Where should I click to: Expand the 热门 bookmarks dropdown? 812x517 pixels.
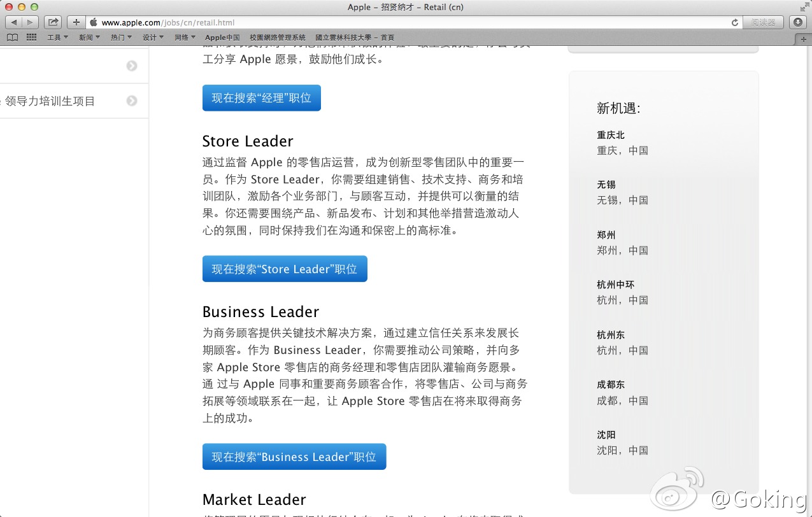tap(122, 38)
